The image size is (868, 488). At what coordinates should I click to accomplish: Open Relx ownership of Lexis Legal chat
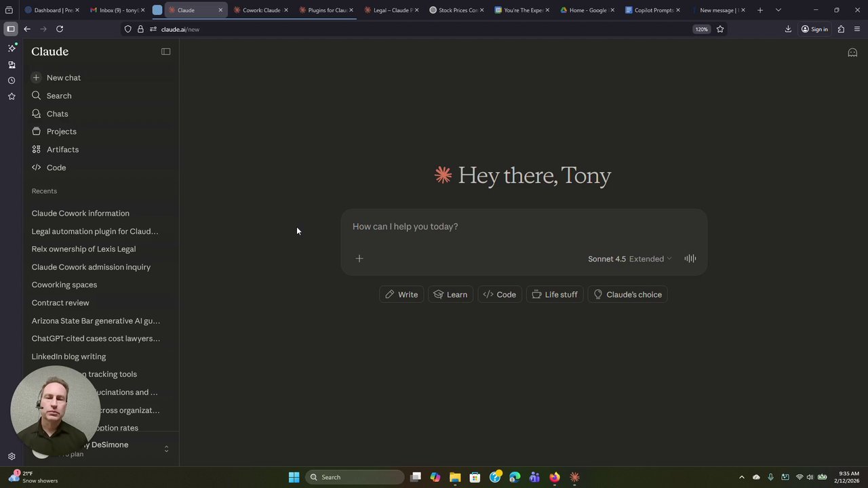point(83,249)
